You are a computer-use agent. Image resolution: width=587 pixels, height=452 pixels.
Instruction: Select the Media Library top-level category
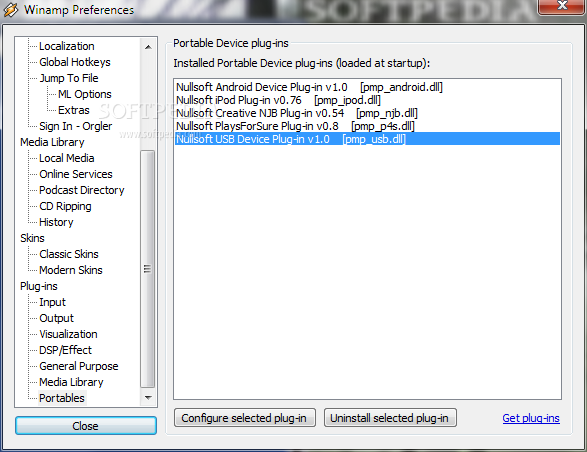pos(52,142)
